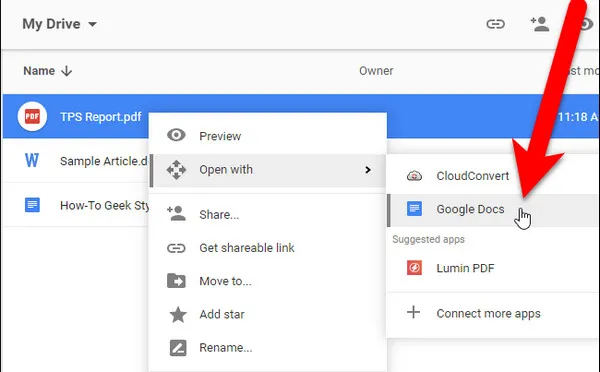600x372 pixels.
Task: Click the How-To Geek Google Docs file icon
Action: point(32,205)
